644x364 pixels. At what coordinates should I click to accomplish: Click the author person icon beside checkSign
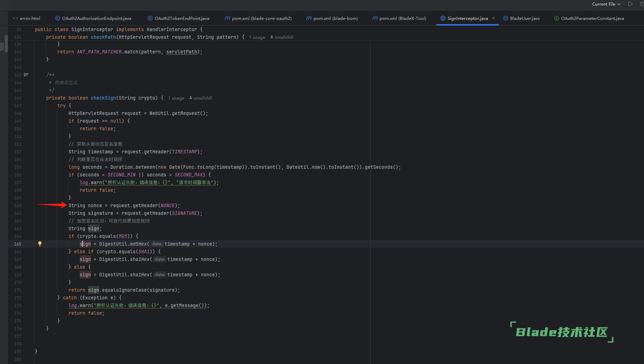pos(191,98)
